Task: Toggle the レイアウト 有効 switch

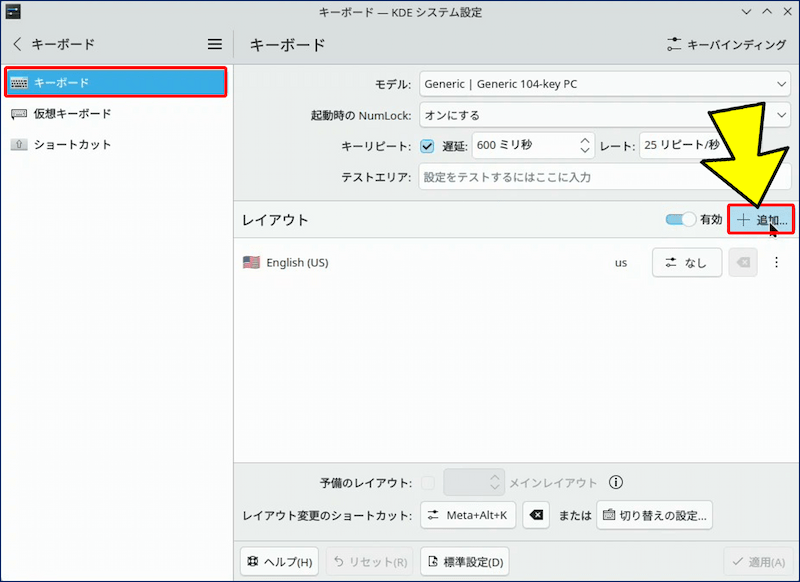Action: [681, 219]
